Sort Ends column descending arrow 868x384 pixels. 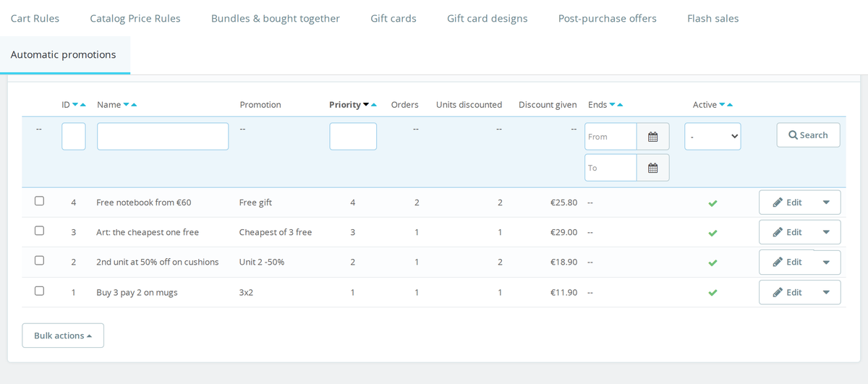[x=612, y=105]
